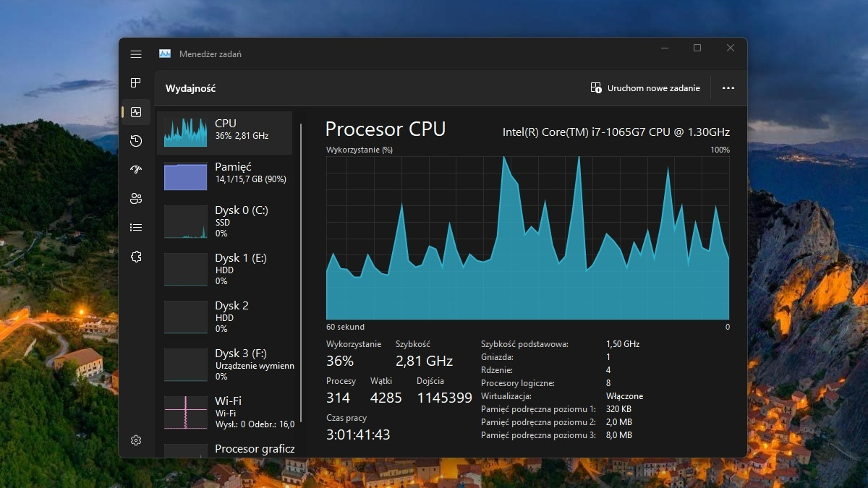Open the Services puzzle icon
Screen dimensions: 868x488
(136, 257)
